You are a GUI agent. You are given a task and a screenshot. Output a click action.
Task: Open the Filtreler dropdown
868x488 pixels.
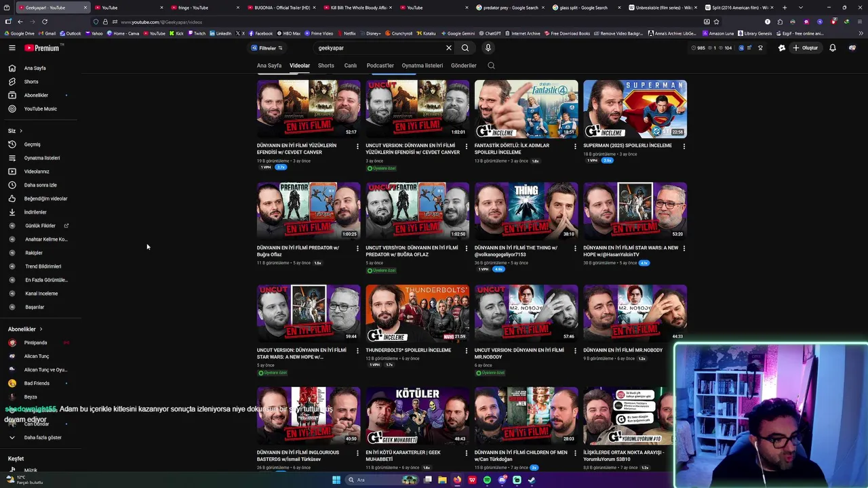pyautogui.click(x=267, y=48)
